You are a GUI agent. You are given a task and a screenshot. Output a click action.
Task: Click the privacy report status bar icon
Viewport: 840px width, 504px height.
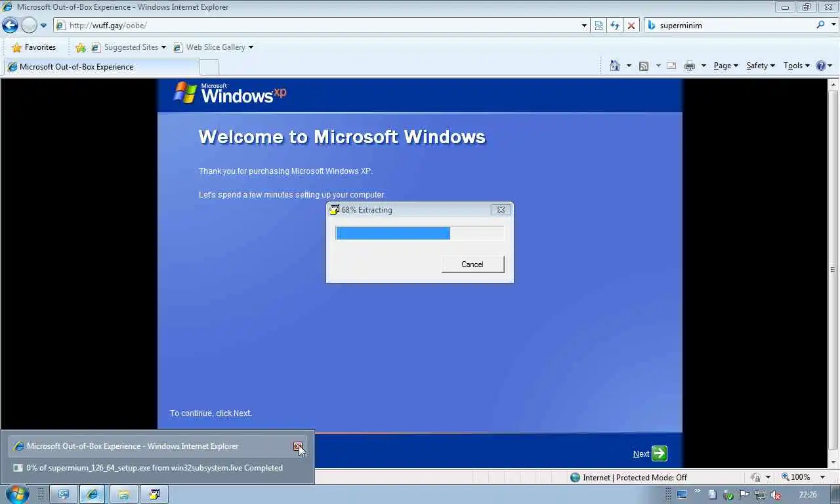coord(755,478)
